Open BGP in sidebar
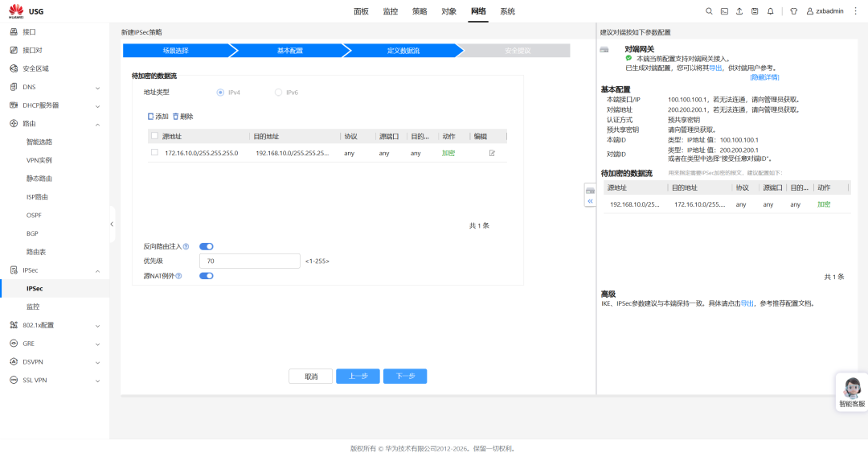868x457 pixels. (x=32, y=234)
